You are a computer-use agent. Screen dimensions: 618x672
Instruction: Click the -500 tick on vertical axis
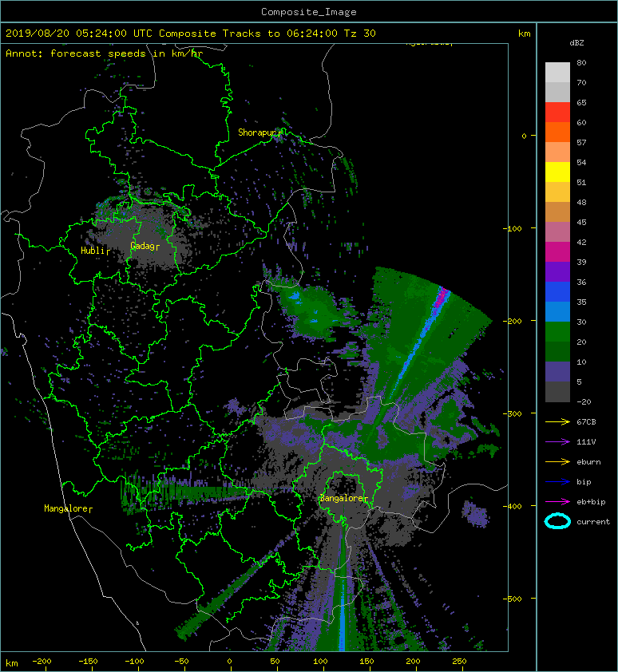[513, 599]
